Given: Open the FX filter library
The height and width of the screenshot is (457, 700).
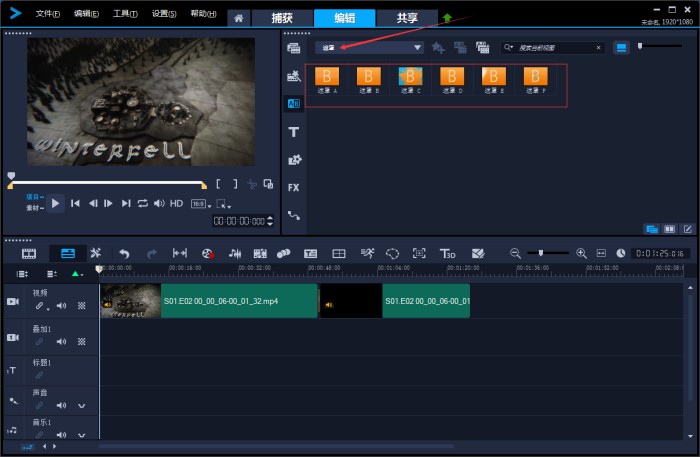Looking at the screenshot, I should point(293,187).
